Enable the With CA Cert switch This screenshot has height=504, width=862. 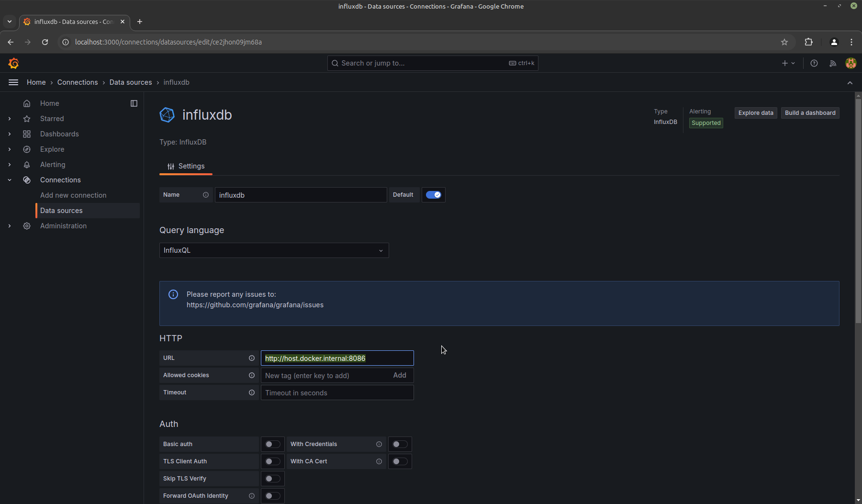[400, 461]
